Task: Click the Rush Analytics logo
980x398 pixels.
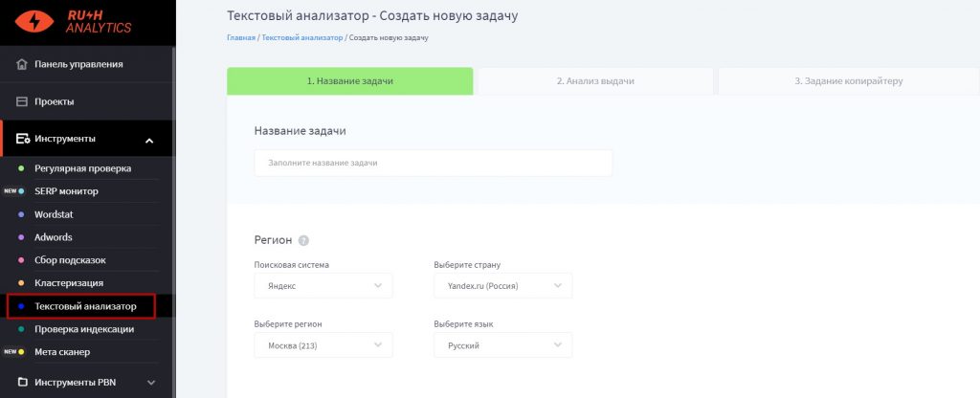Action: point(73,21)
